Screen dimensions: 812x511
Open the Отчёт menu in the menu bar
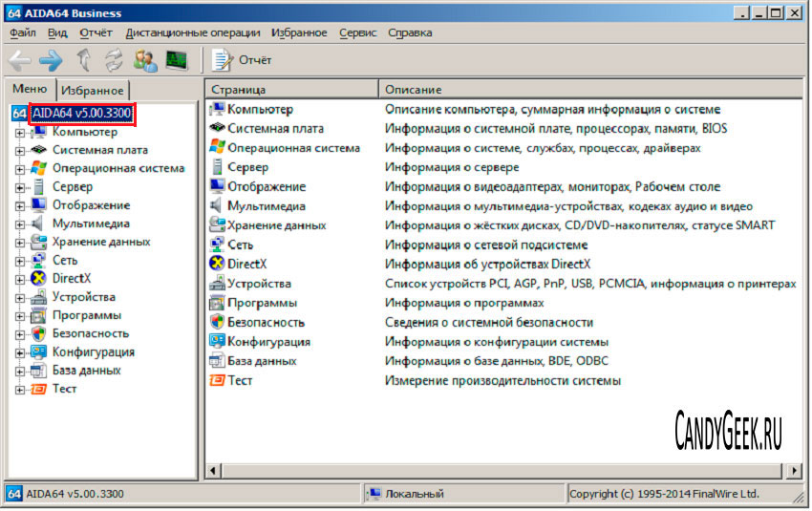tap(96, 32)
